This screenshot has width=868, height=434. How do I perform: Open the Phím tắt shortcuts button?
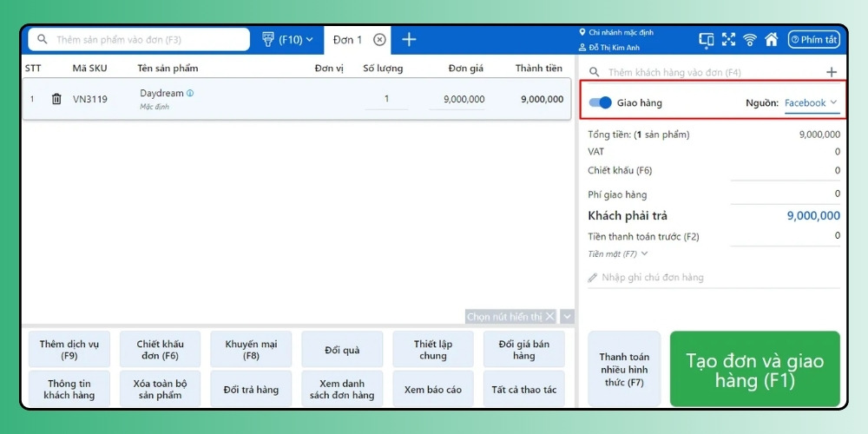pos(814,39)
